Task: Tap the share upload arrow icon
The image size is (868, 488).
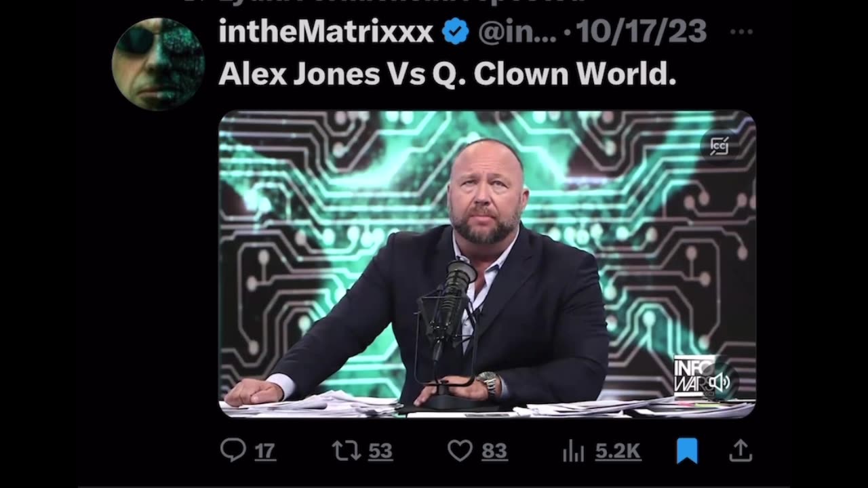Action: [x=741, y=450]
